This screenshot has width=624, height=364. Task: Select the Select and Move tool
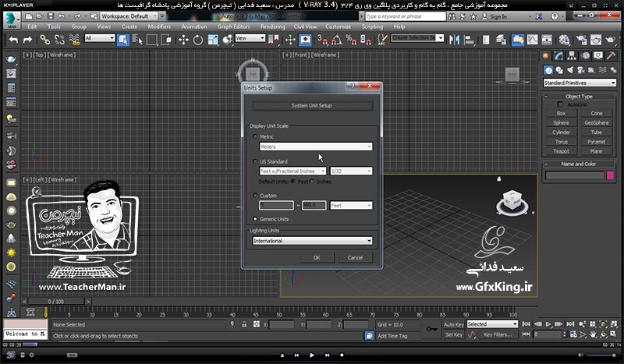(x=183, y=40)
